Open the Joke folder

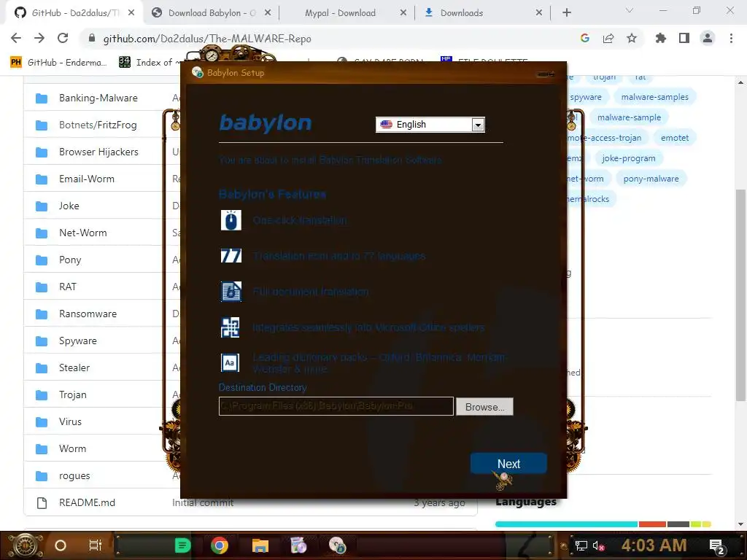coord(69,206)
